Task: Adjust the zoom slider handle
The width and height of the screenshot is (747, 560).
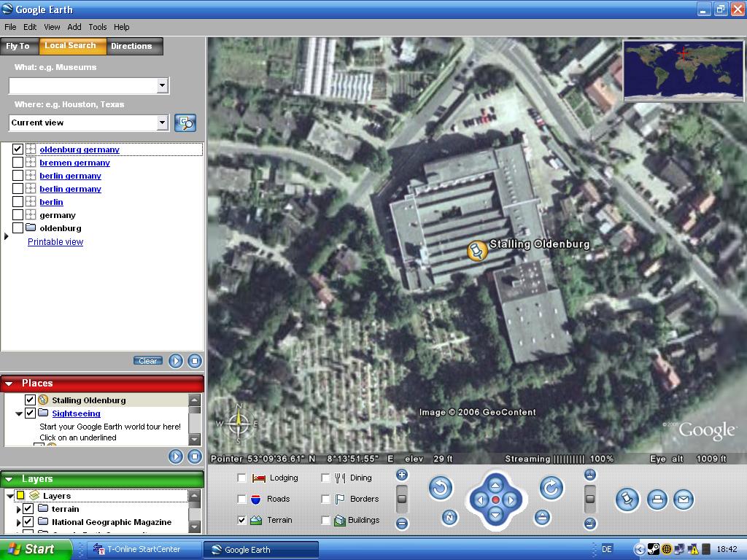Action: [402, 499]
